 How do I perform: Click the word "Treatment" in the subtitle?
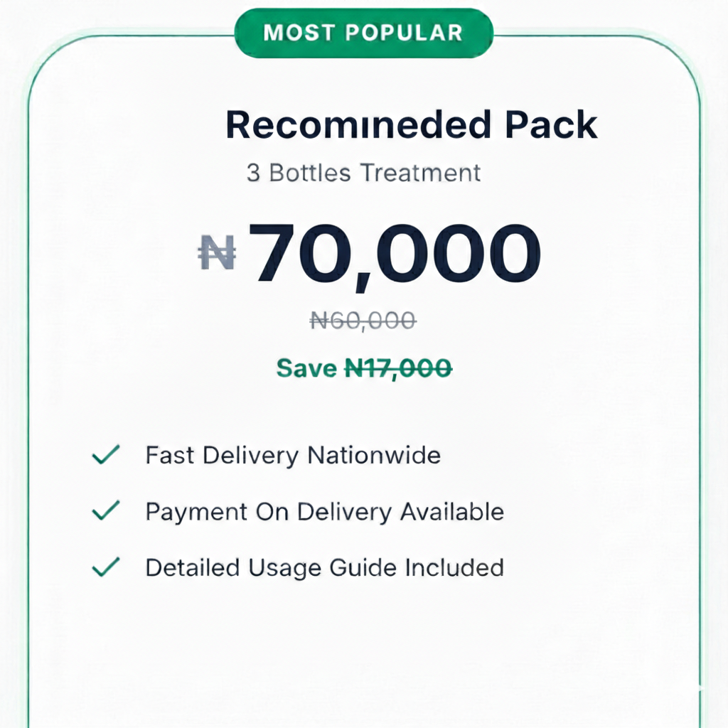click(x=420, y=173)
